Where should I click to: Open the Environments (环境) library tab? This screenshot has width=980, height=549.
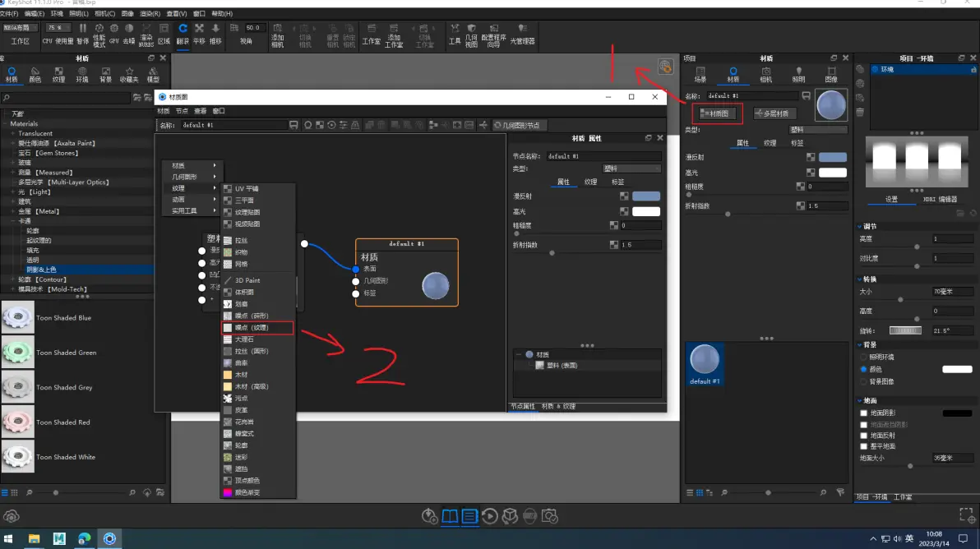(82, 75)
